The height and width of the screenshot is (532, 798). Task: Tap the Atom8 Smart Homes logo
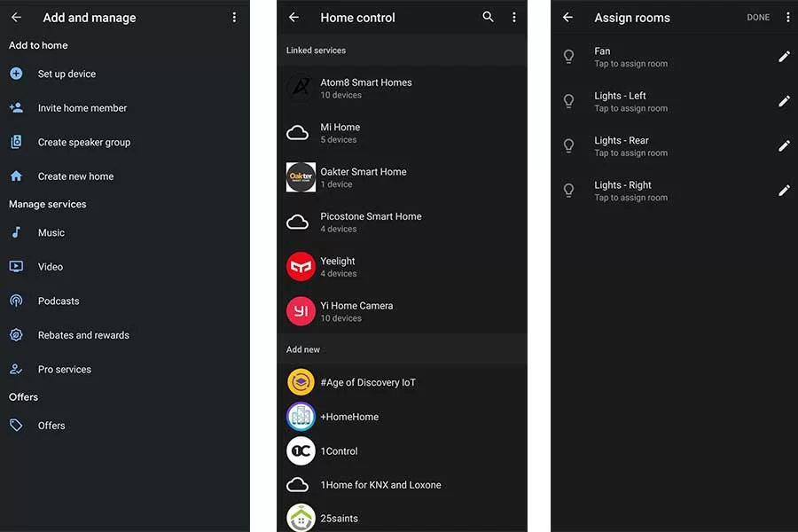301,88
